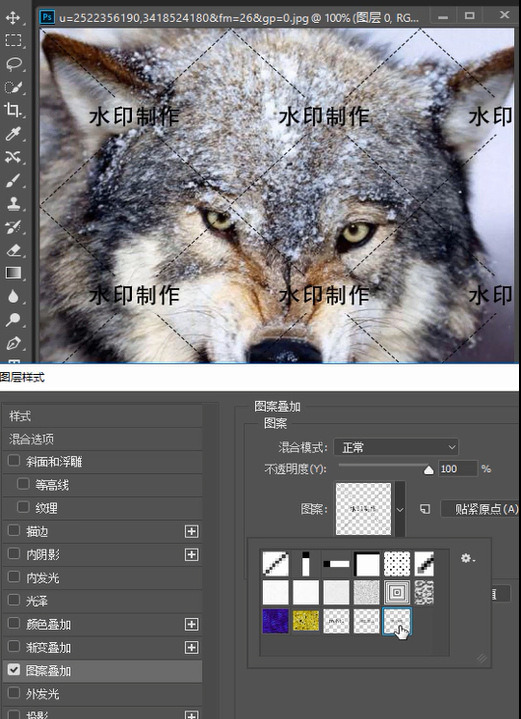Click the current pattern preview thumbnail
521x719 pixels.
(x=364, y=509)
